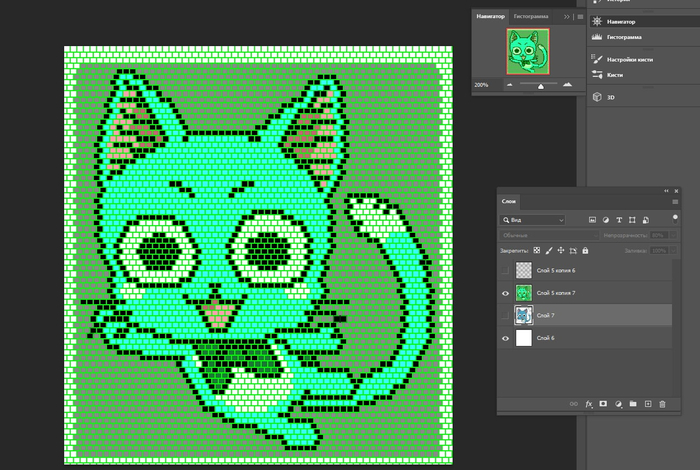Open the Вид layer filter dropdown
Screen dimensions: 700x470
coord(534,219)
